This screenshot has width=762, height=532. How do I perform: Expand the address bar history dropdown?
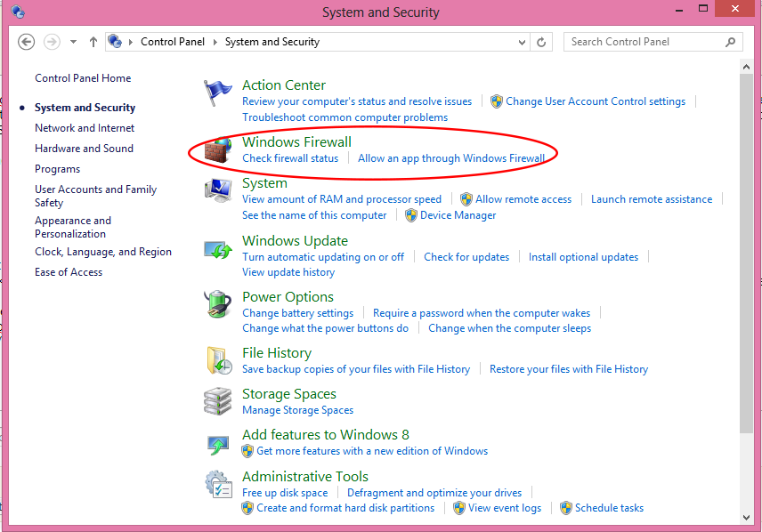[522, 43]
